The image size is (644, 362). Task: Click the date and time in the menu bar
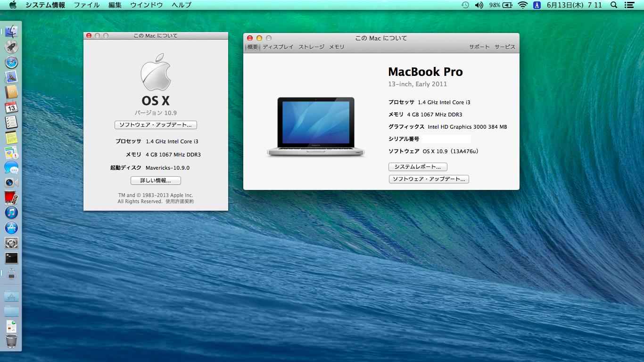(x=574, y=5)
